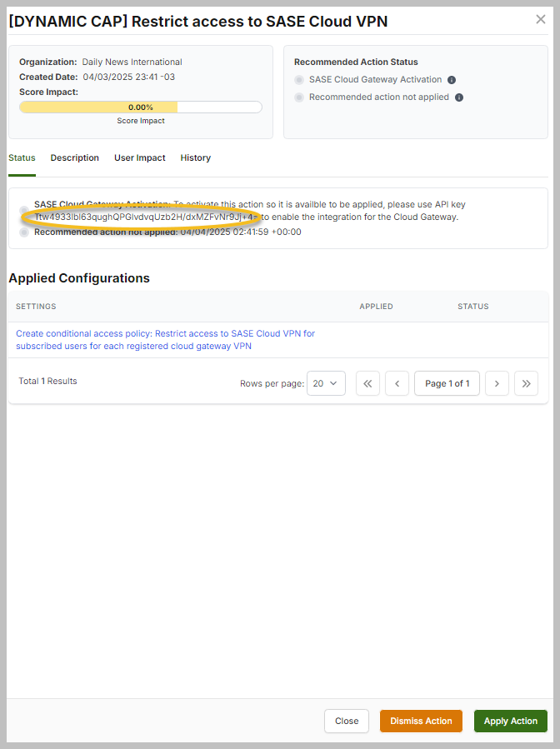Image resolution: width=560 pixels, height=749 pixels.
Task: Go to the previous page of results
Action: pyautogui.click(x=397, y=383)
